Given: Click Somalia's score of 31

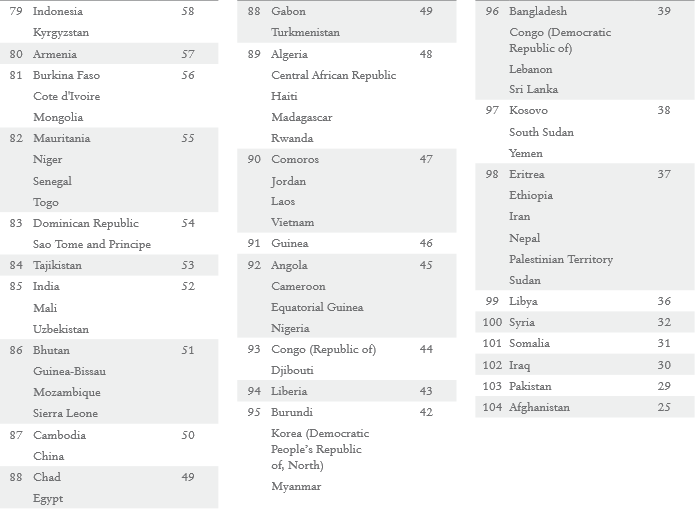Looking at the screenshot, I should click(664, 343).
